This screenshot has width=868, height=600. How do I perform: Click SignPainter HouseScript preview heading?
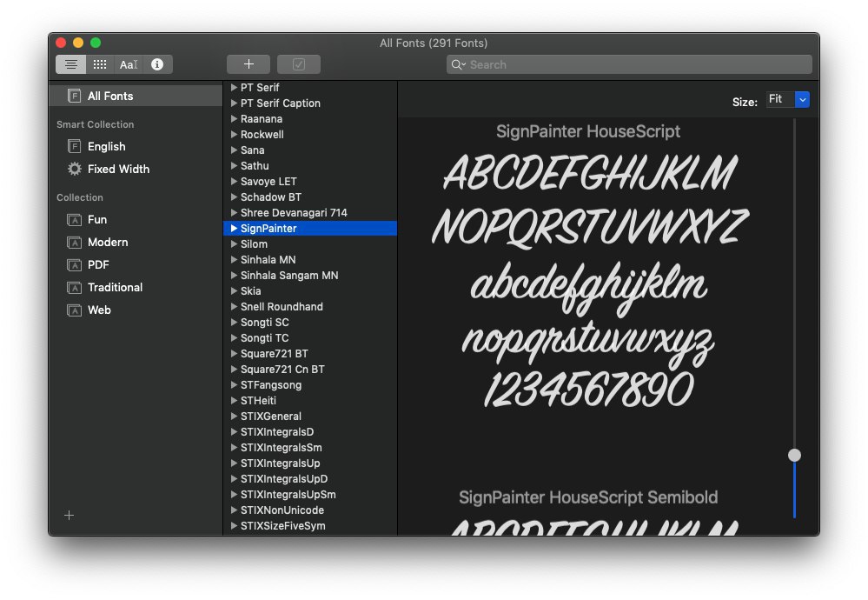click(588, 132)
